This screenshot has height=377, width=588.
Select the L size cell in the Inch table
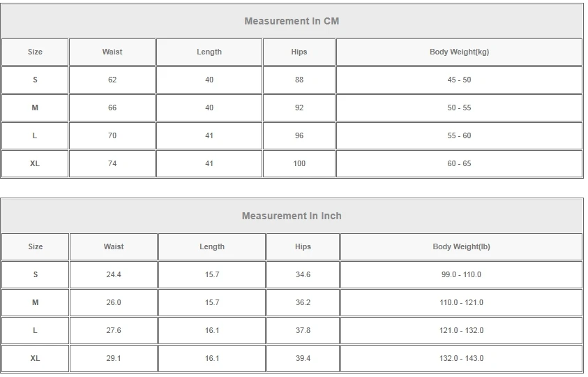click(36, 330)
